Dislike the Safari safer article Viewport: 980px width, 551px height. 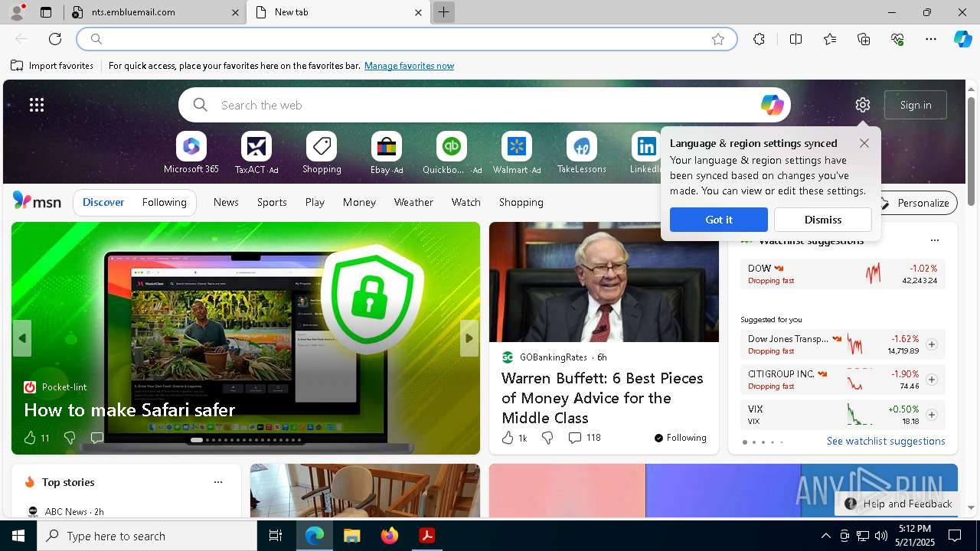(70, 438)
